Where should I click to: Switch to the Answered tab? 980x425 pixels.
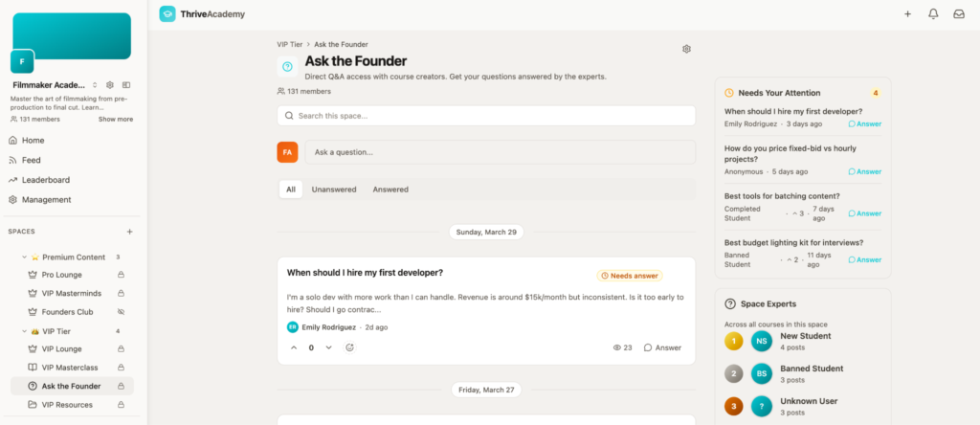[390, 190]
